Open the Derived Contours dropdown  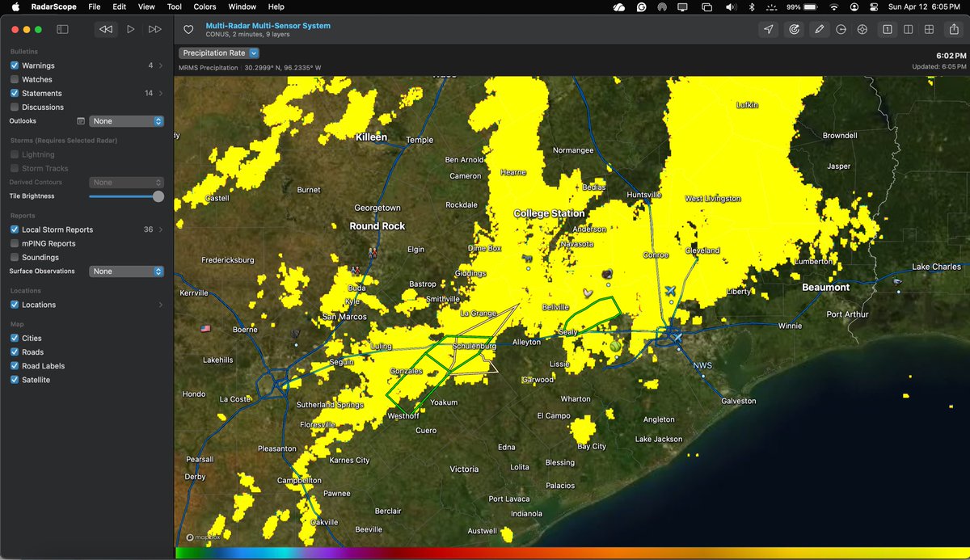[126, 183]
